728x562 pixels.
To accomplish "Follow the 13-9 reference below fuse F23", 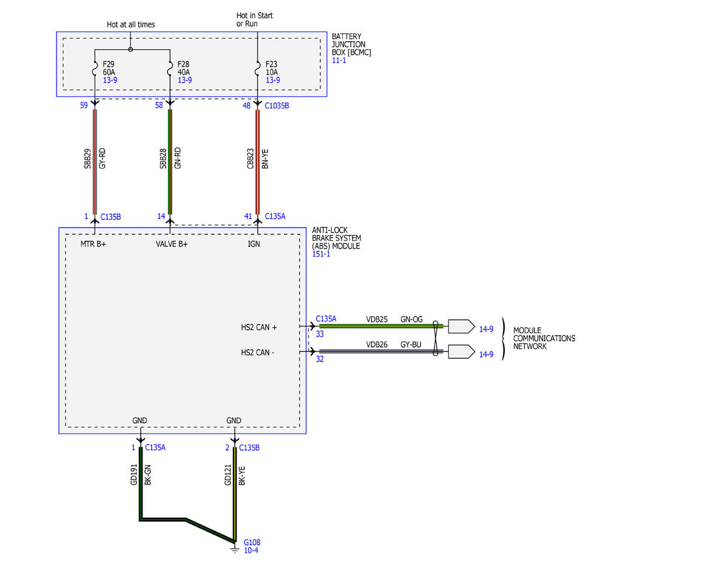I will (x=273, y=80).
